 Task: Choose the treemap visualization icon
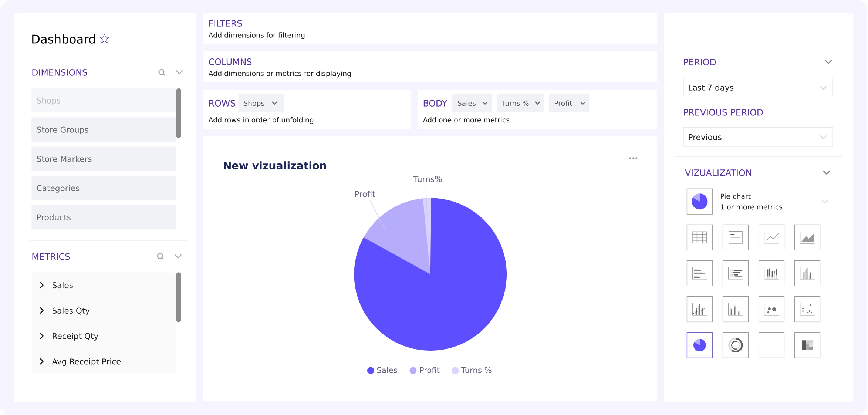[807, 345]
